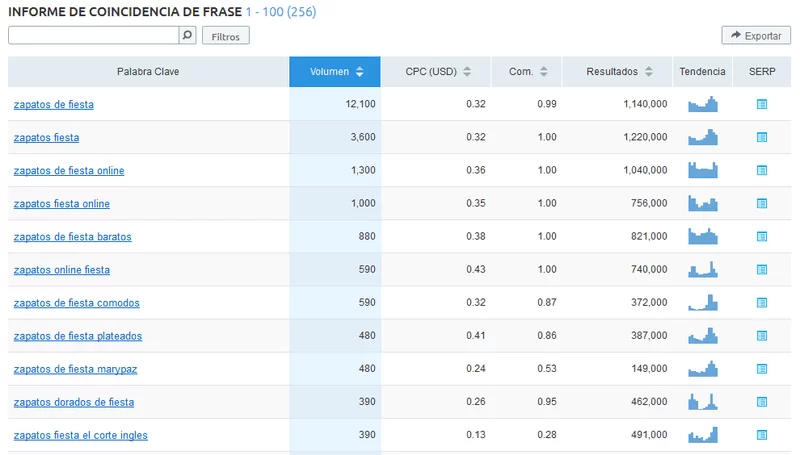Image resolution: width=800 pixels, height=455 pixels.
Task: Open keyword link zapatos de fiesta comodos
Action: point(77,303)
